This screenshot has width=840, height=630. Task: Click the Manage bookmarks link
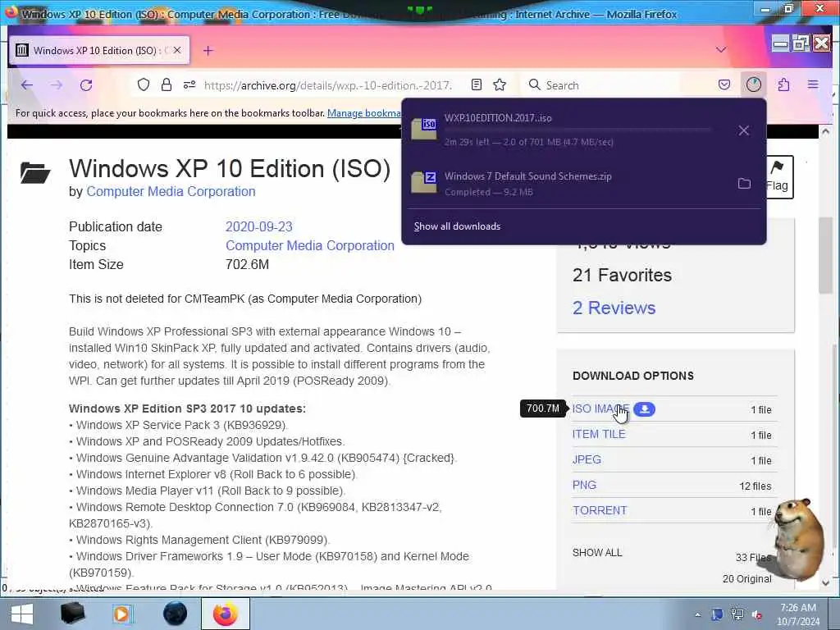(x=364, y=113)
